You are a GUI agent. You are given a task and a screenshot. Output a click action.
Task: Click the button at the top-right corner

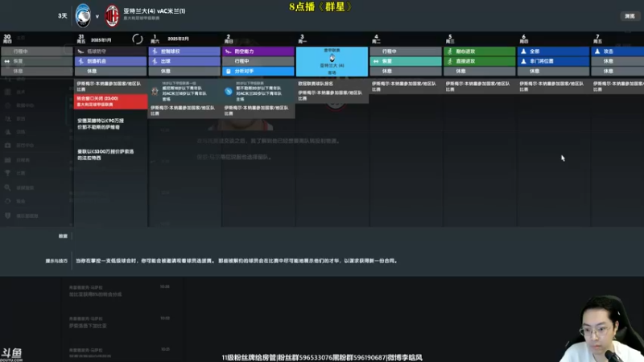(630, 16)
